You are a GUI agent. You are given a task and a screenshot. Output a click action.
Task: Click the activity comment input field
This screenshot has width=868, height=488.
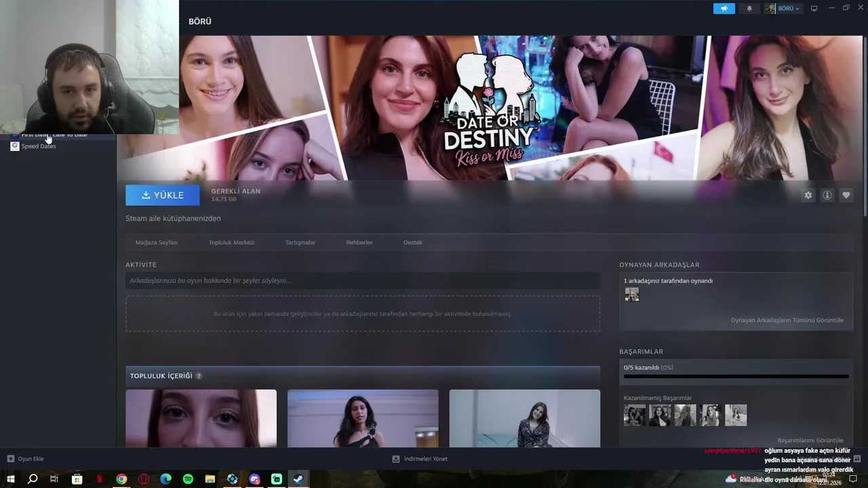363,281
